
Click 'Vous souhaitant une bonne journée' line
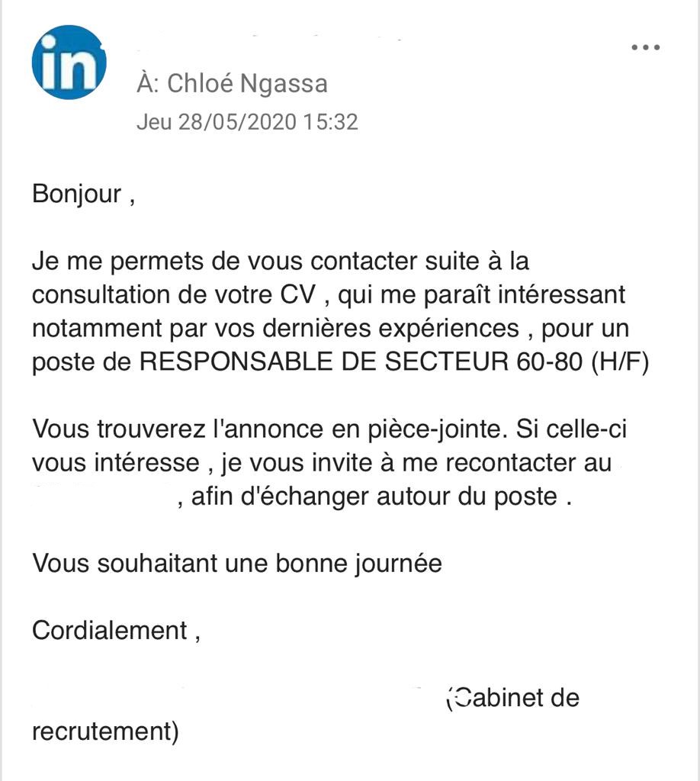click(x=237, y=564)
